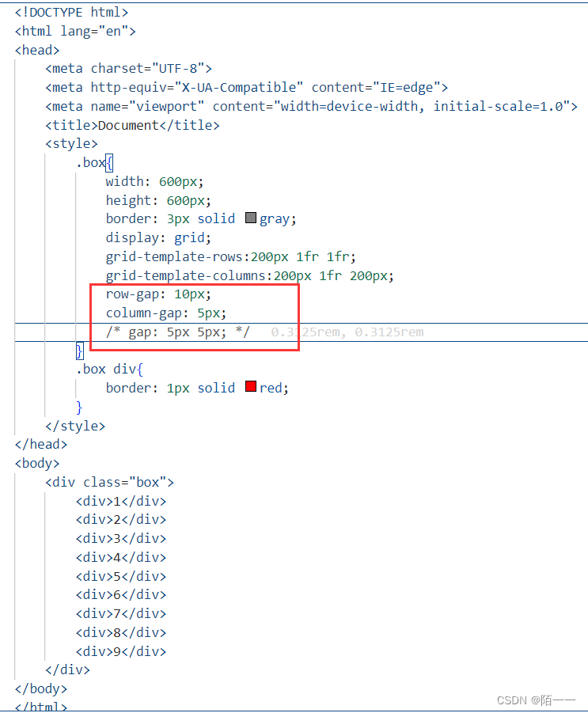Click the X-UA-Compatible meta line
The height and width of the screenshot is (713, 588).
pyautogui.click(x=246, y=87)
